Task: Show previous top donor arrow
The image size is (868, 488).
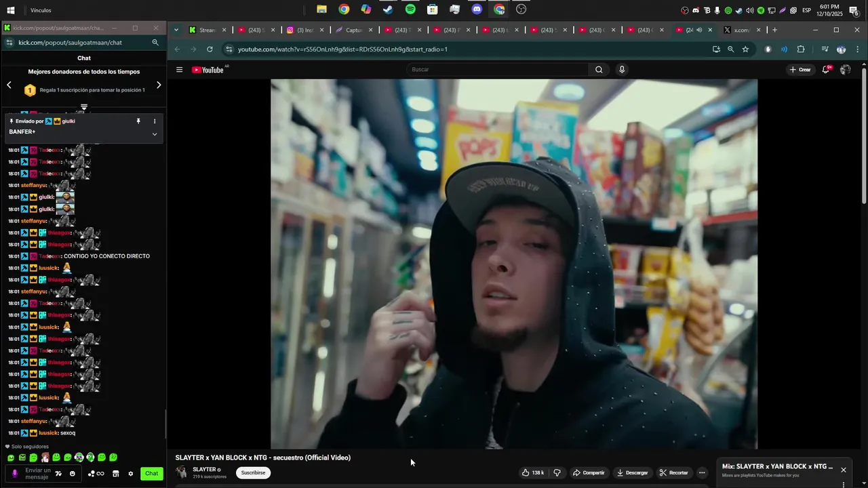Action: (x=9, y=85)
